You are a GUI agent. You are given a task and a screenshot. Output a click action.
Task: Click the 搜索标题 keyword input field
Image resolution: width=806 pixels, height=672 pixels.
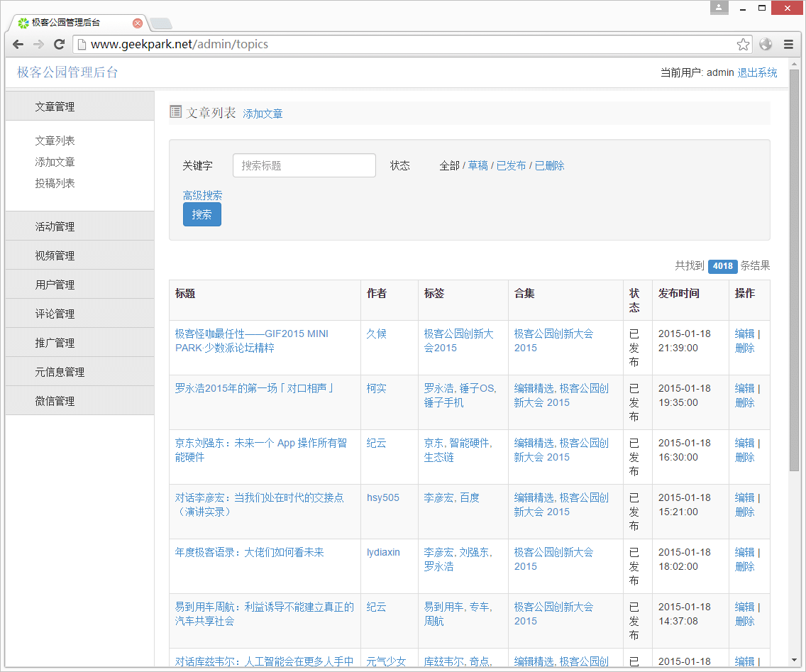(304, 165)
